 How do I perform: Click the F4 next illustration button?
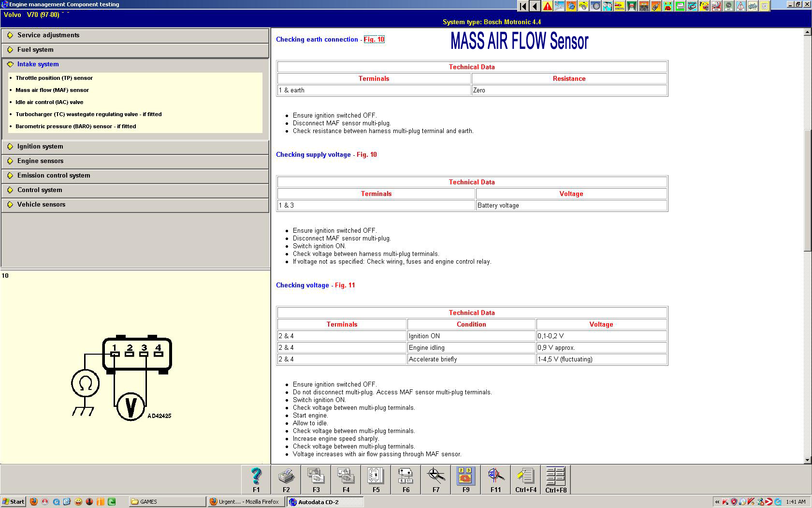(x=346, y=479)
